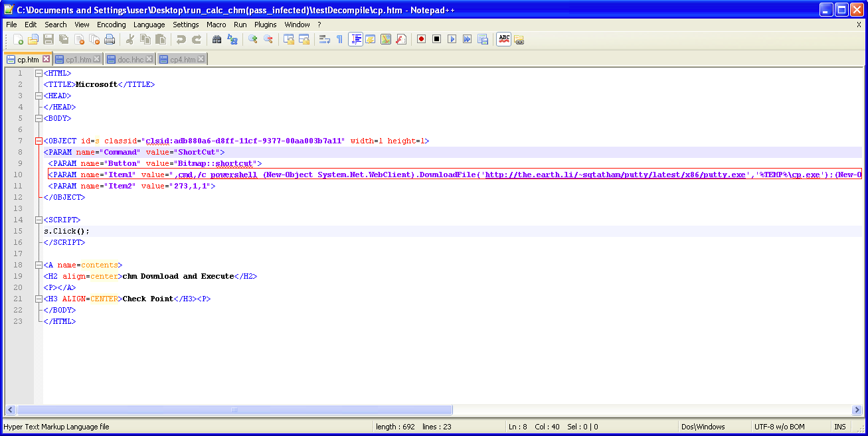Click the Close All toolbar icon
Viewport: 868px width, 436px height.
[x=94, y=39]
